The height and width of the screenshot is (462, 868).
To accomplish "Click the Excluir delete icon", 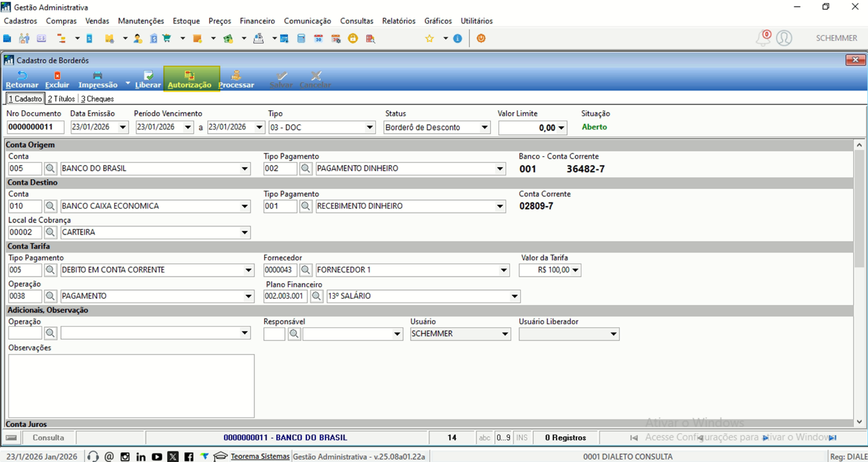I will pos(57,76).
